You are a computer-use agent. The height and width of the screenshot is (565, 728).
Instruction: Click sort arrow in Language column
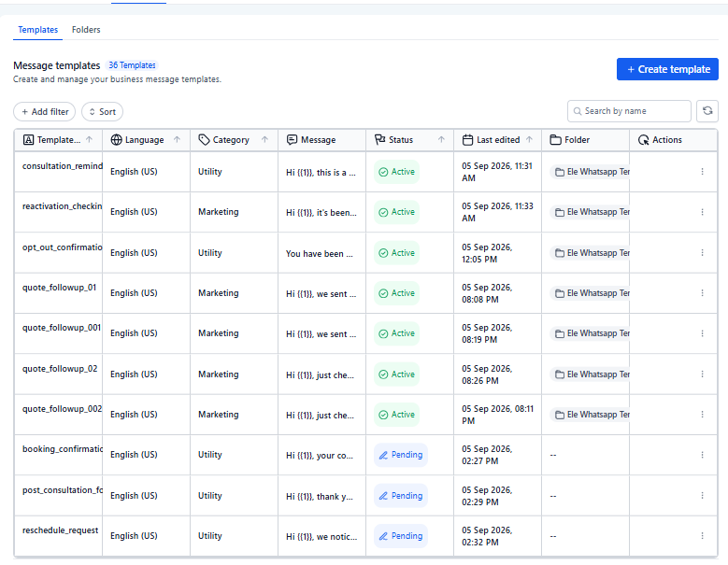177,140
